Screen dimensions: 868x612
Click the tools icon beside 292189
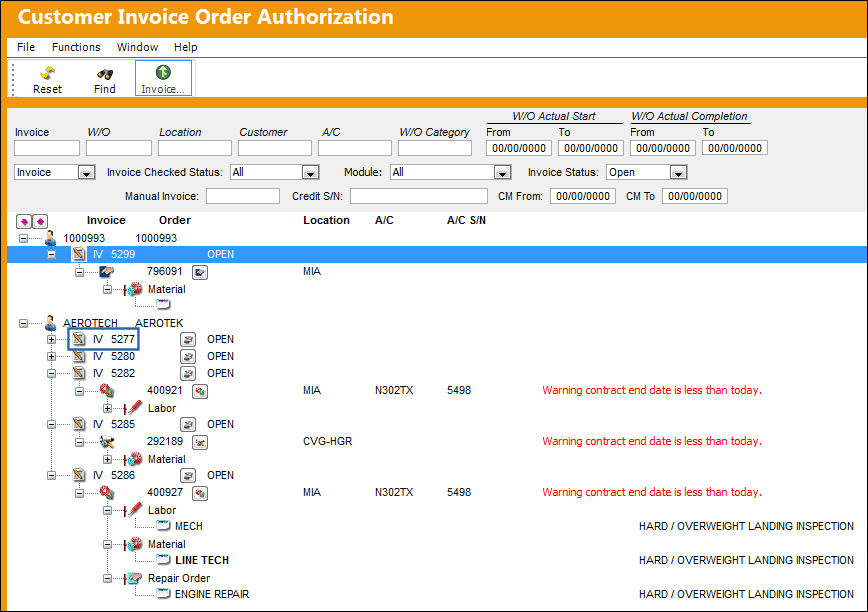pos(106,442)
